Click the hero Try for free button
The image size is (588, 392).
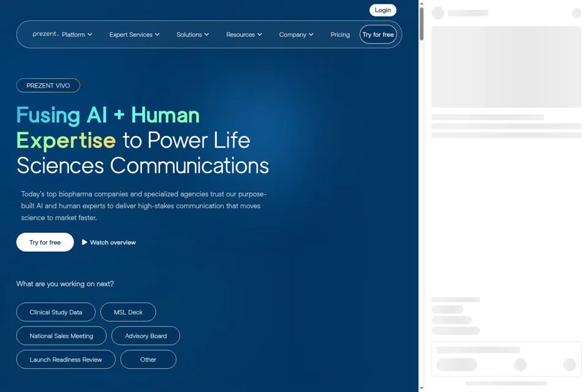click(x=45, y=243)
